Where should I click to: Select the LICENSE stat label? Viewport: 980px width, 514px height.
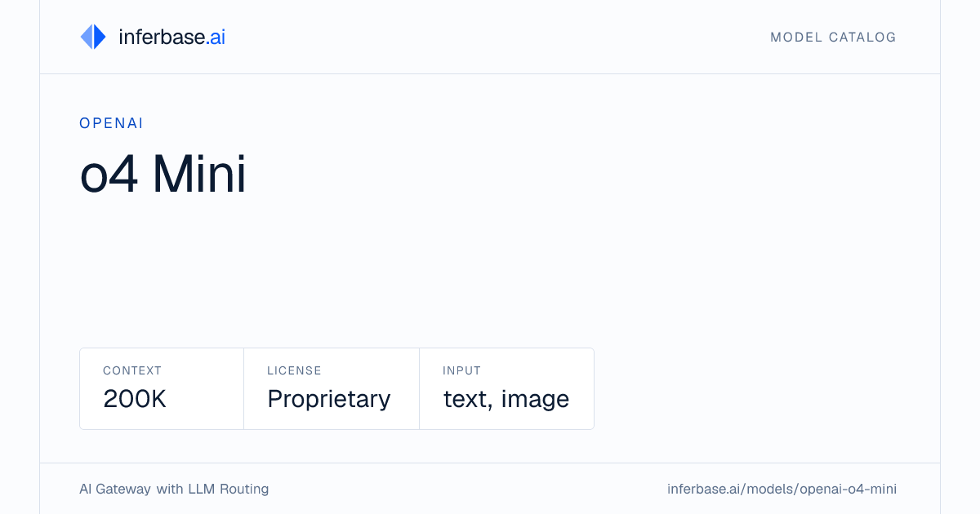click(294, 370)
